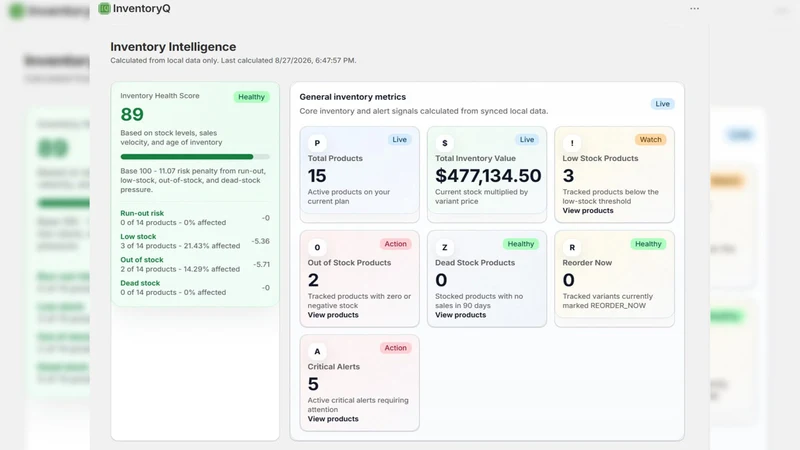Click the Last calculated timestamp line
800x450 pixels.
pyautogui.click(x=233, y=61)
